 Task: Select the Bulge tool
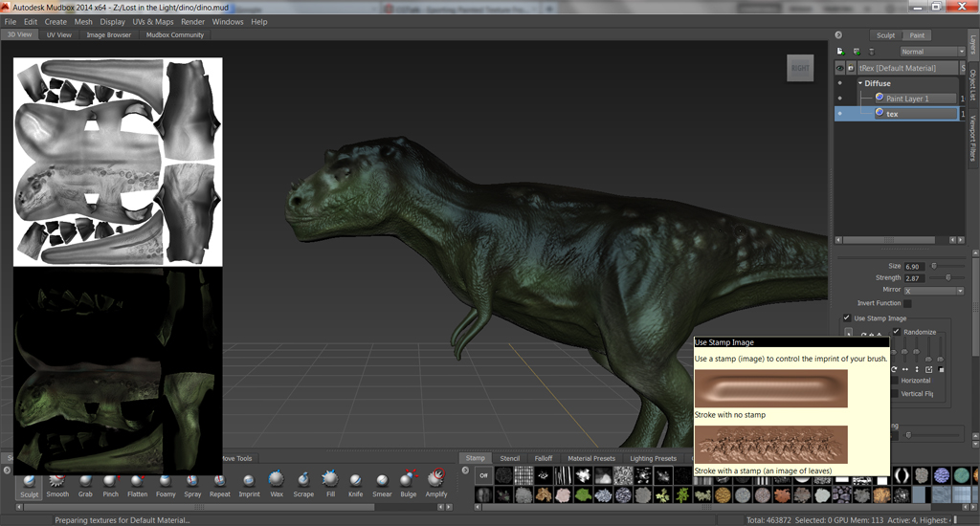click(408, 486)
